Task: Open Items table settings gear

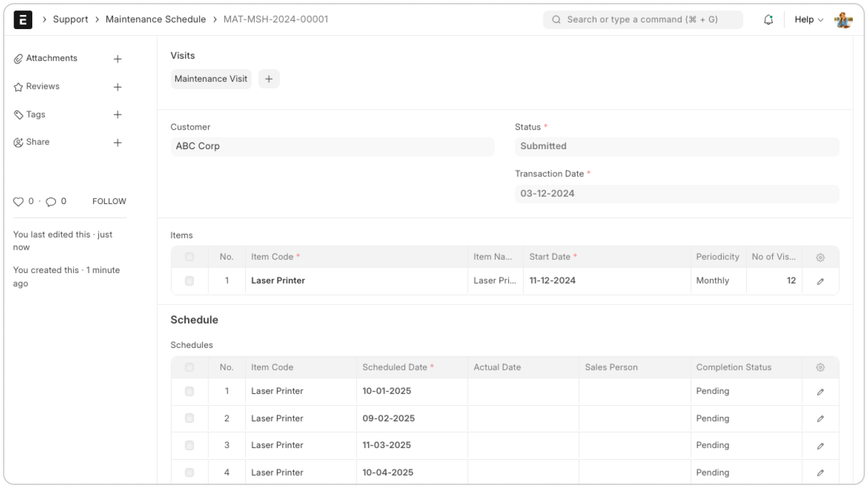Action: point(820,257)
